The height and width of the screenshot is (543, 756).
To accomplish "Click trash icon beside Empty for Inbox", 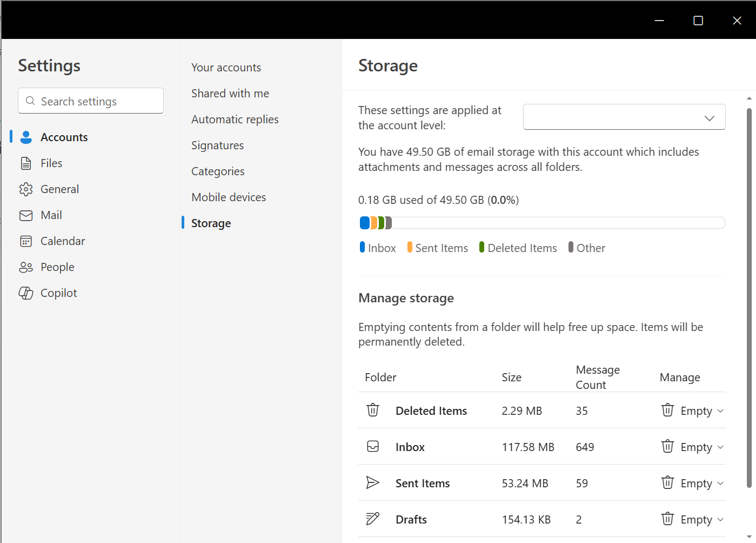I will pyautogui.click(x=668, y=446).
